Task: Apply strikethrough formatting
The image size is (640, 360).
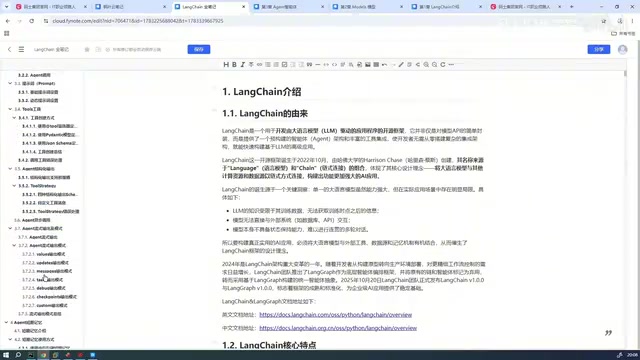Action: (251, 64)
